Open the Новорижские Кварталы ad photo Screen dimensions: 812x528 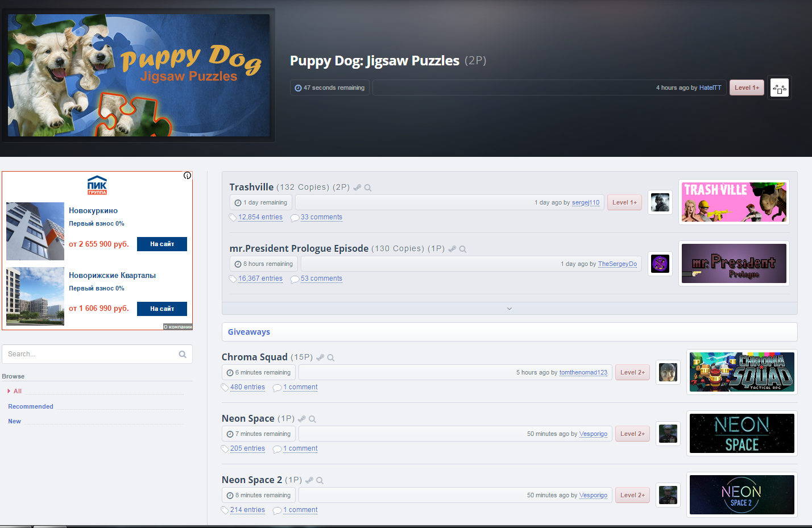coord(35,296)
